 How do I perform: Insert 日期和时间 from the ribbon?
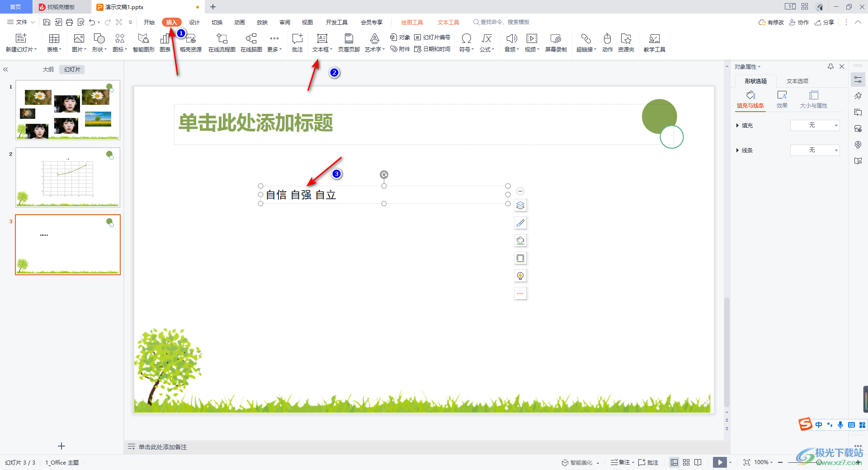432,49
